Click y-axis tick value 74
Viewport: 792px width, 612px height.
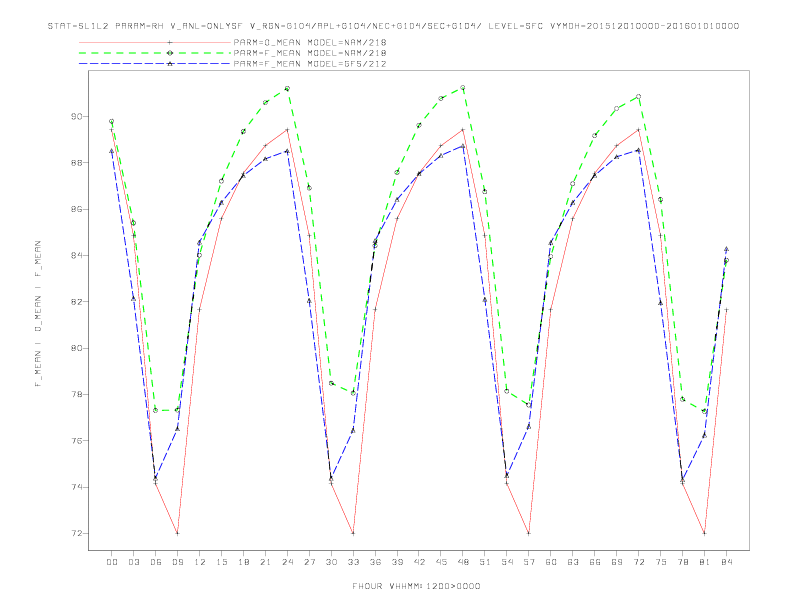(x=76, y=487)
